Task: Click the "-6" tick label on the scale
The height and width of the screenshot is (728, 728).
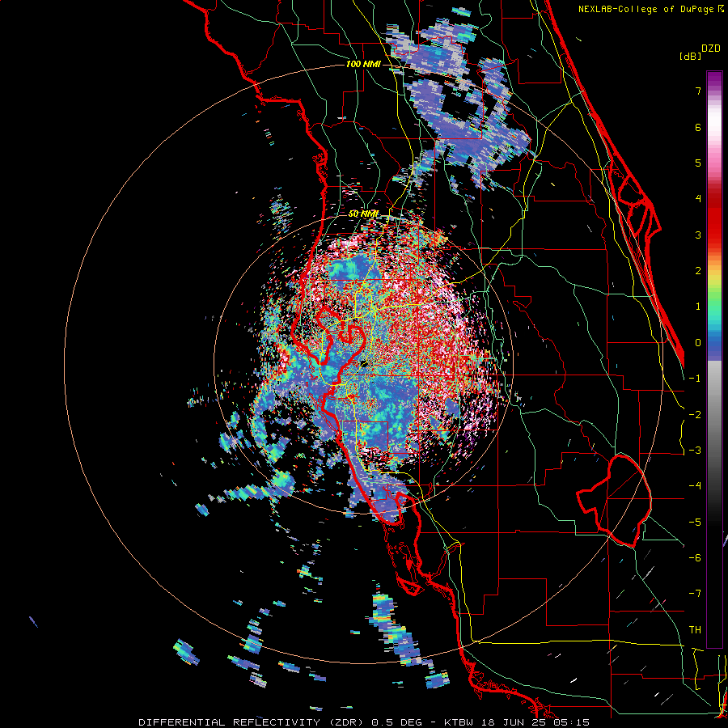Action: click(x=695, y=558)
